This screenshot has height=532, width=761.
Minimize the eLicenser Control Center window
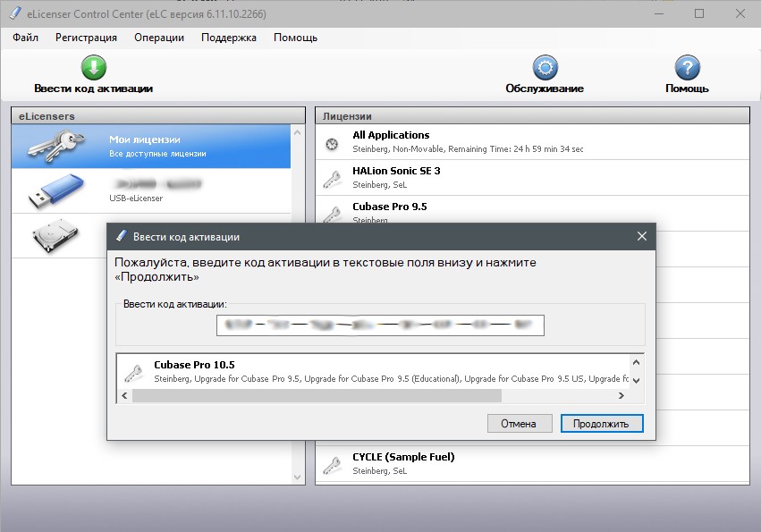coord(658,13)
